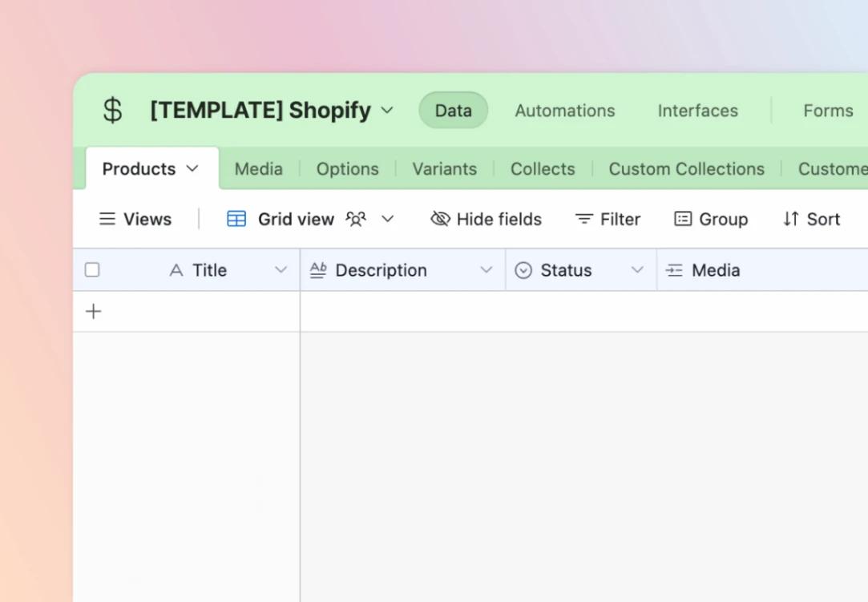Screen dimensions: 868x602
Task: Click the Grid view table icon
Action: pos(236,219)
